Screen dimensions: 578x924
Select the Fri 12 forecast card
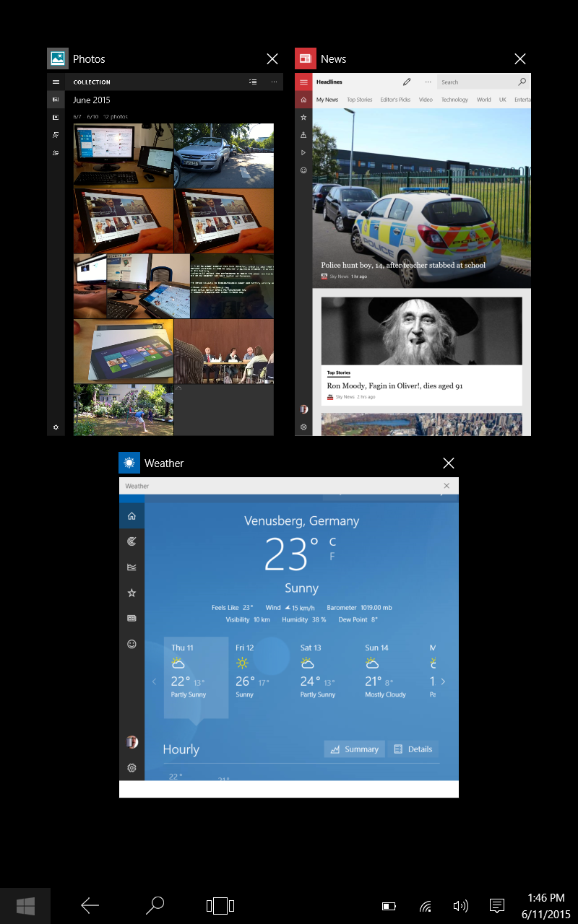261,678
